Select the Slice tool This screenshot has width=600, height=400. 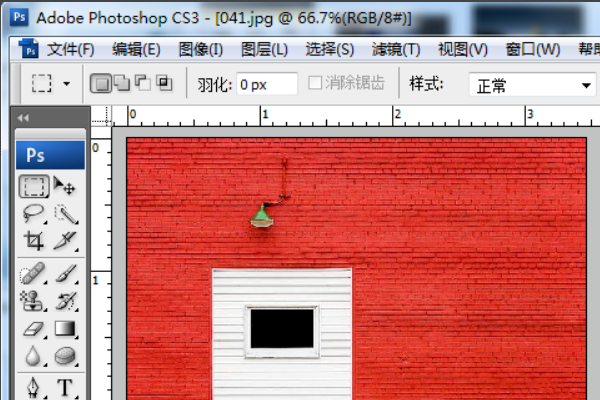(66, 241)
